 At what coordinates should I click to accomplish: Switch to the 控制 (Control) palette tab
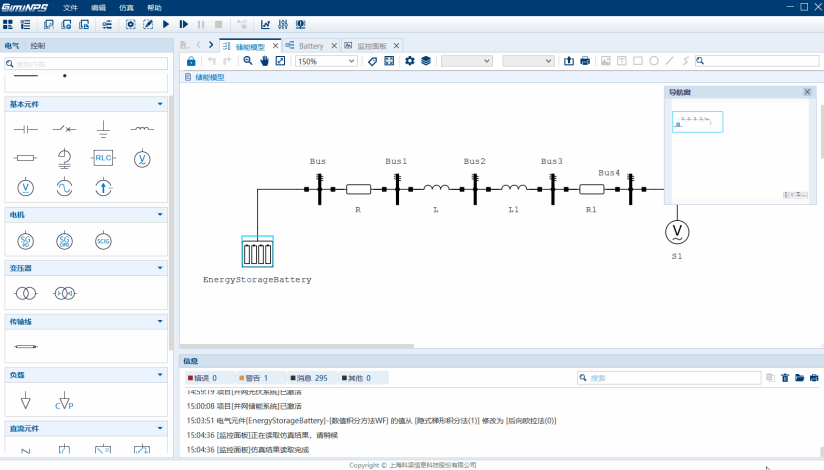tap(37, 46)
